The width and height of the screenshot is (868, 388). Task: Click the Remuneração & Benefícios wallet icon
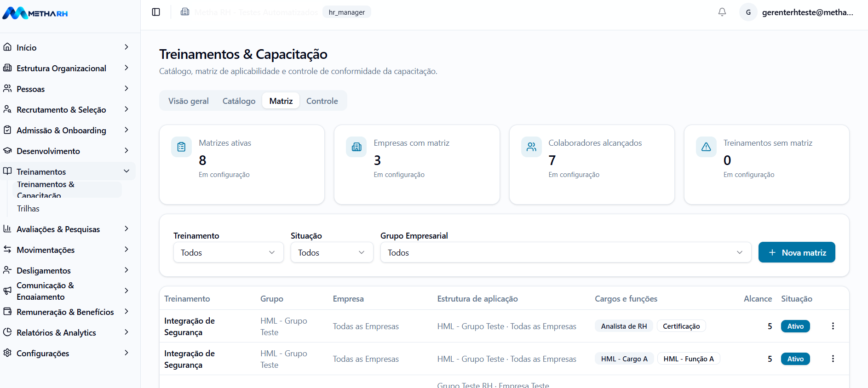click(7, 311)
